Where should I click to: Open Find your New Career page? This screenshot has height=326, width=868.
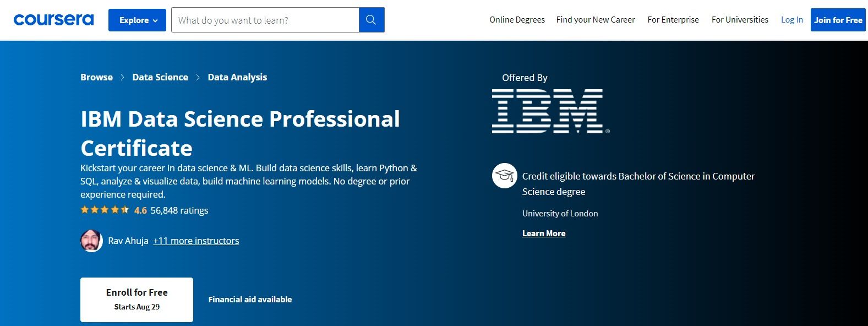(596, 20)
